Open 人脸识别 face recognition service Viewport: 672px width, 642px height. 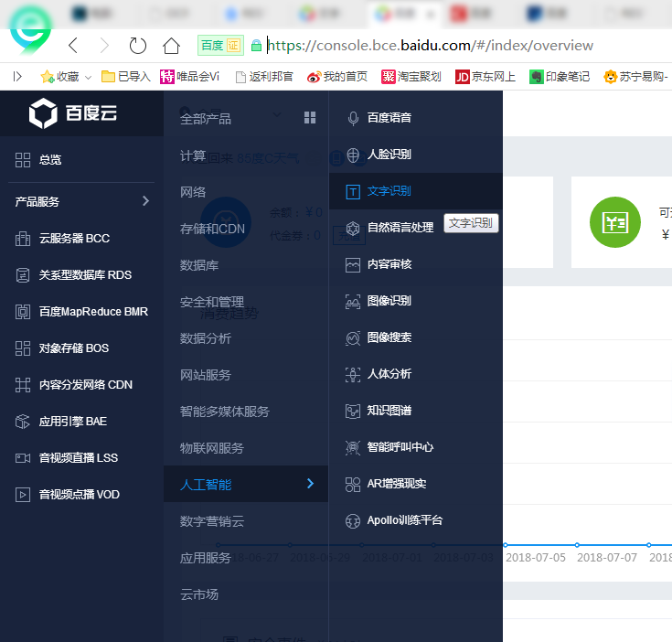(x=416, y=155)
